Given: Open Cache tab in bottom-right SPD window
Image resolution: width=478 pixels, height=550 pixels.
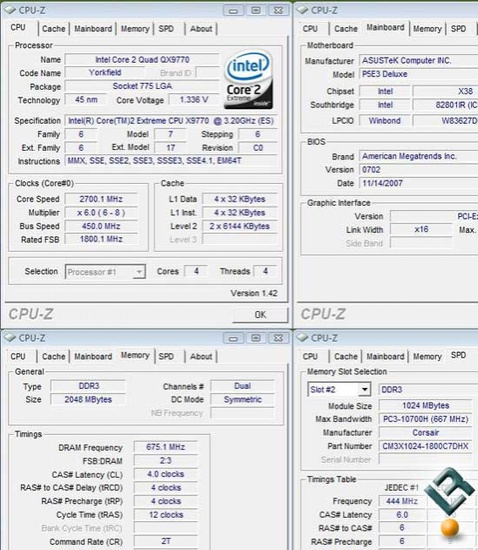Looking at the screenshot, I should tap(346, 356).
